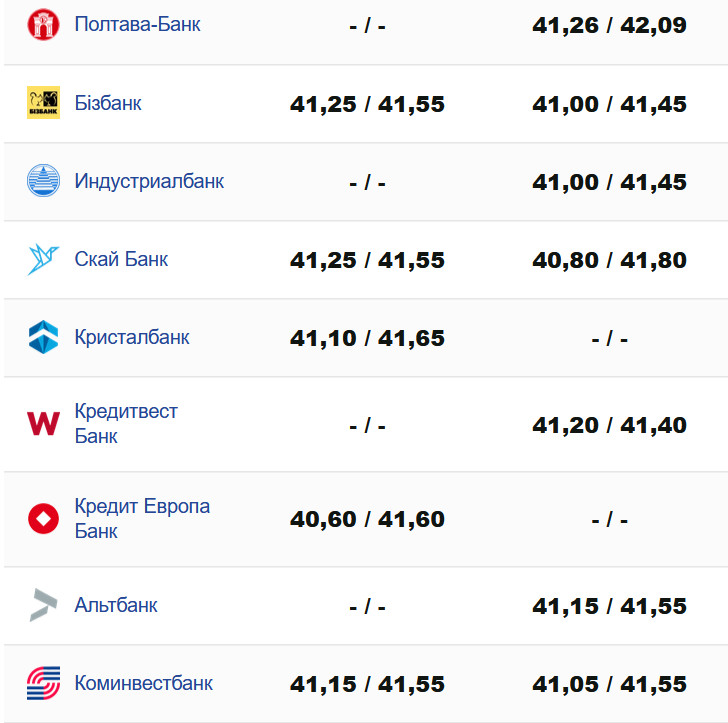Open the Полтава-Банк link
This screenshot has width=728, height=723.
pos(137,24)
